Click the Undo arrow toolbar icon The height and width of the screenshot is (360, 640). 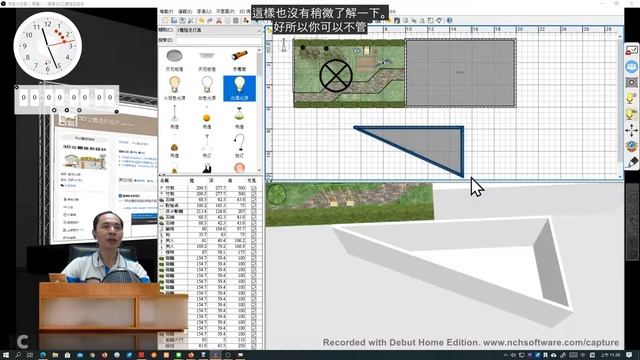click(x=201, y=20)
